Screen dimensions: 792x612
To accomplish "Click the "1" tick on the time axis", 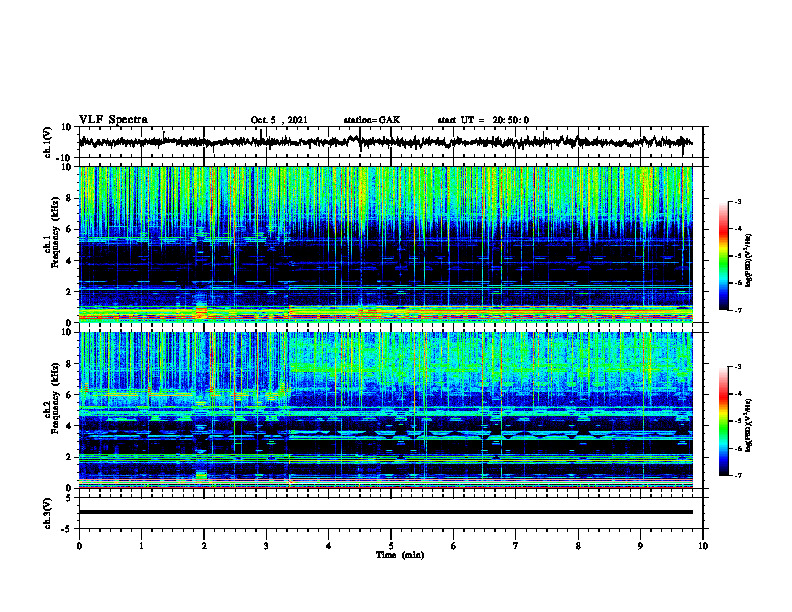I will tap(141, 546).
